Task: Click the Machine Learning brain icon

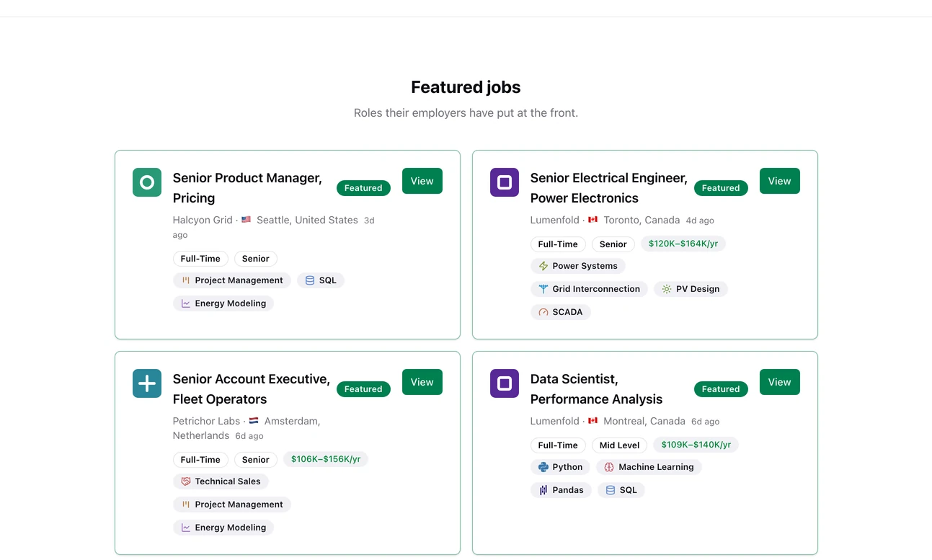Action: 609,467
